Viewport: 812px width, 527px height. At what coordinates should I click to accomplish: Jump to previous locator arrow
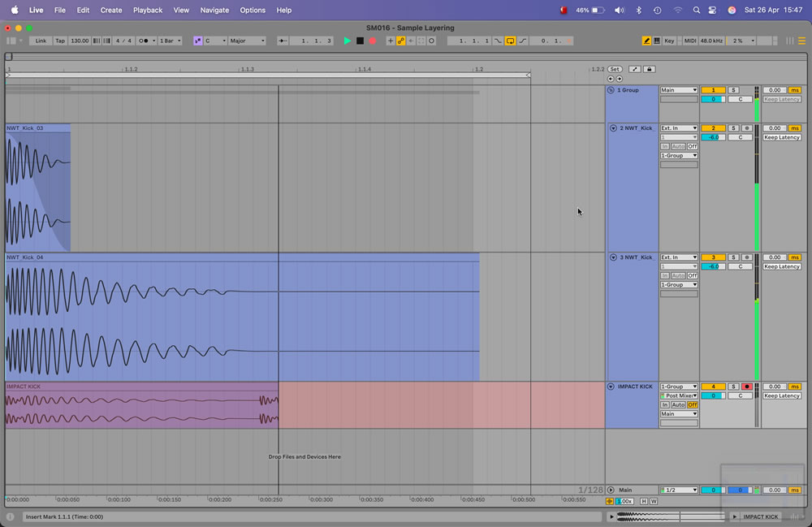[x=611, y=80]
